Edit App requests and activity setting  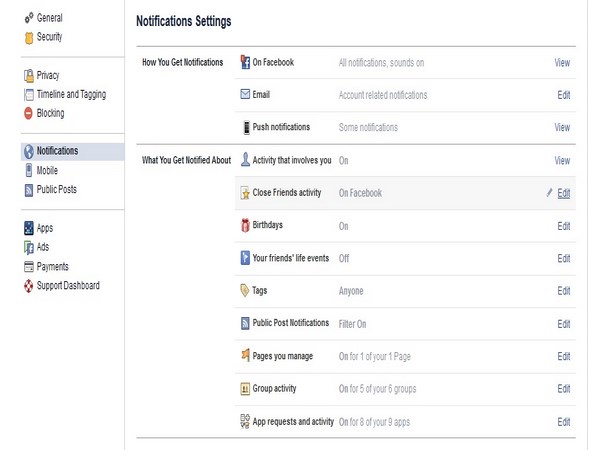point(564,422)
